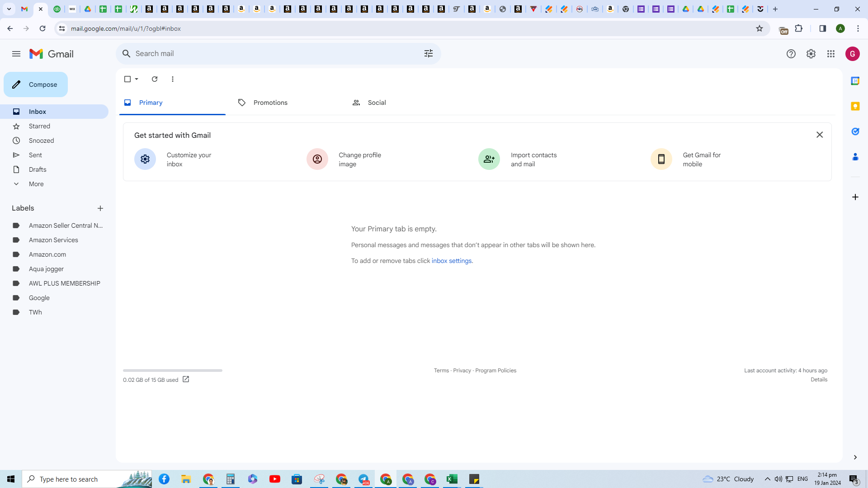This screenshot has height=488, width=868.
Task: Open Gmail Support help icon
Action: (x=791, y=54)
